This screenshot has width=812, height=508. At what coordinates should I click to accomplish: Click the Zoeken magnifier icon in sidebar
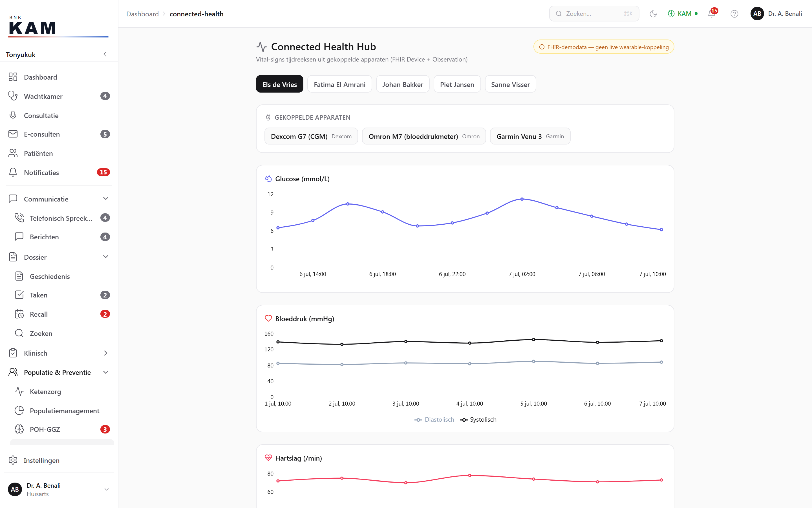point(19,333)
